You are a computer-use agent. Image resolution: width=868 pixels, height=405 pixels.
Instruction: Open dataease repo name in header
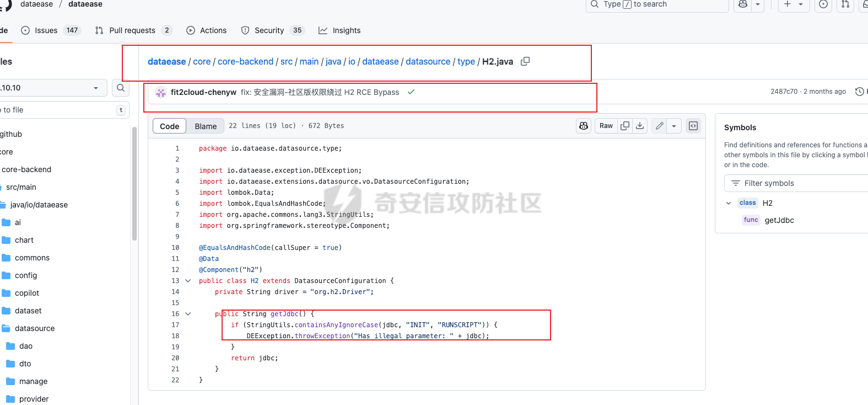pyautogui.click(x=85, y=4)
